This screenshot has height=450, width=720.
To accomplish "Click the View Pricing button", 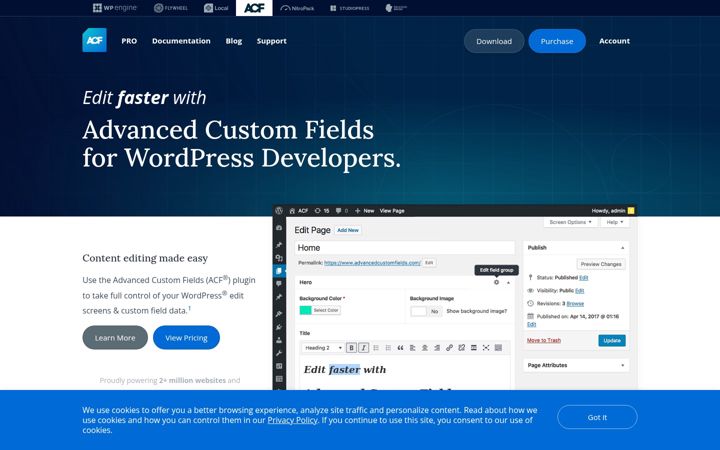I will (x=186, y=338).
